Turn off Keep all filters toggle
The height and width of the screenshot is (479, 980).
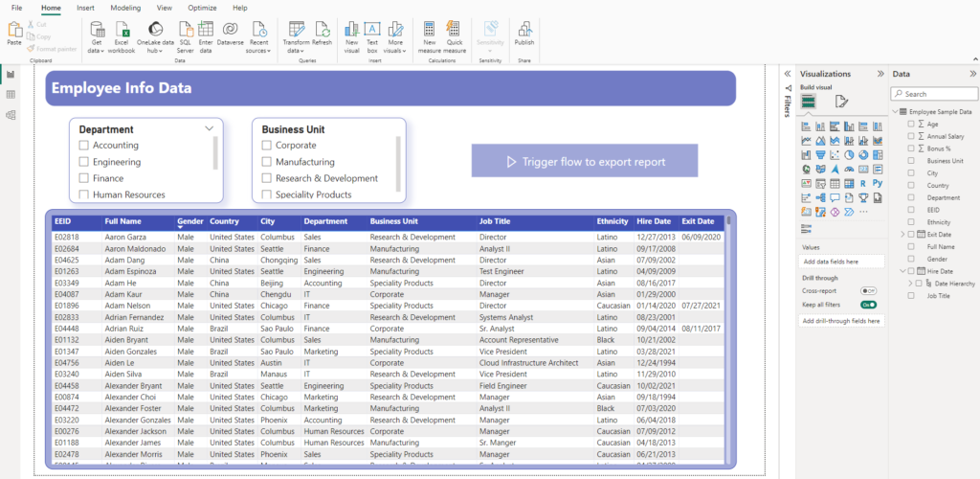point(868,304)
